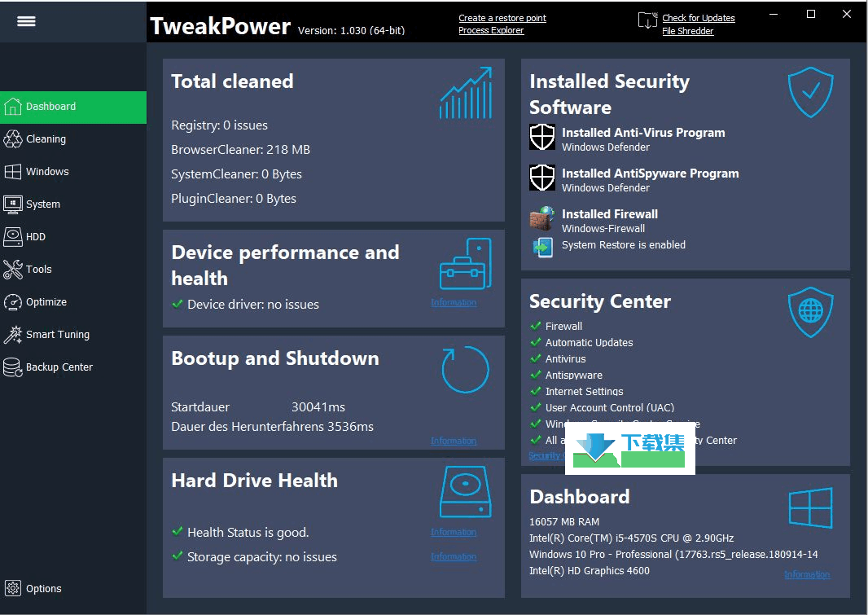
Task: Click the File Shredder link
Action: tap(687, 31)
